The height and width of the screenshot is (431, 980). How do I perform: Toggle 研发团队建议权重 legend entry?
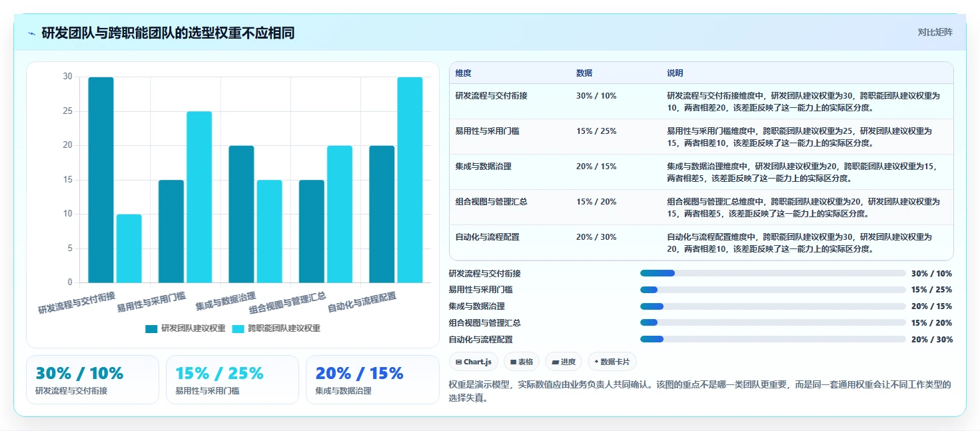pos(185,328)
